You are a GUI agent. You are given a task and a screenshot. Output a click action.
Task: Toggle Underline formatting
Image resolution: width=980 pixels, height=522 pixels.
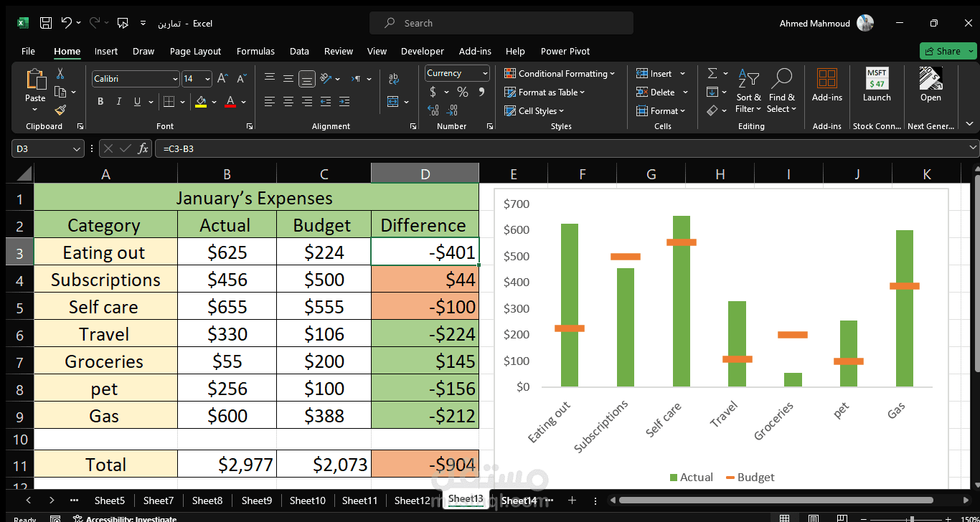(x=137, y=102)
